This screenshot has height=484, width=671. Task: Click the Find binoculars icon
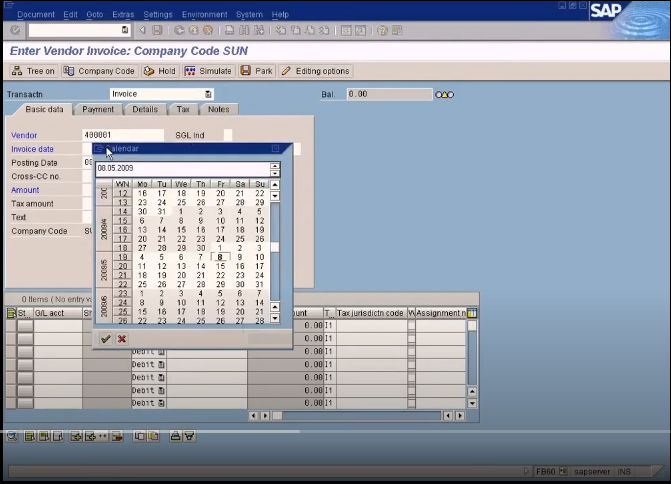coord(244,30)
